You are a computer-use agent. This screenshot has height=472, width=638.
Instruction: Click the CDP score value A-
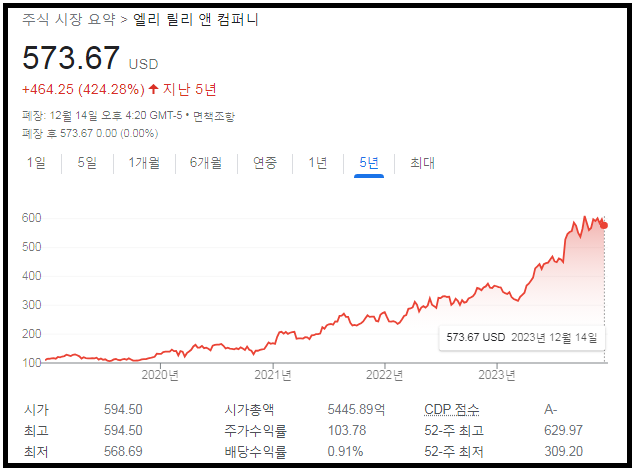coord(551,409)
